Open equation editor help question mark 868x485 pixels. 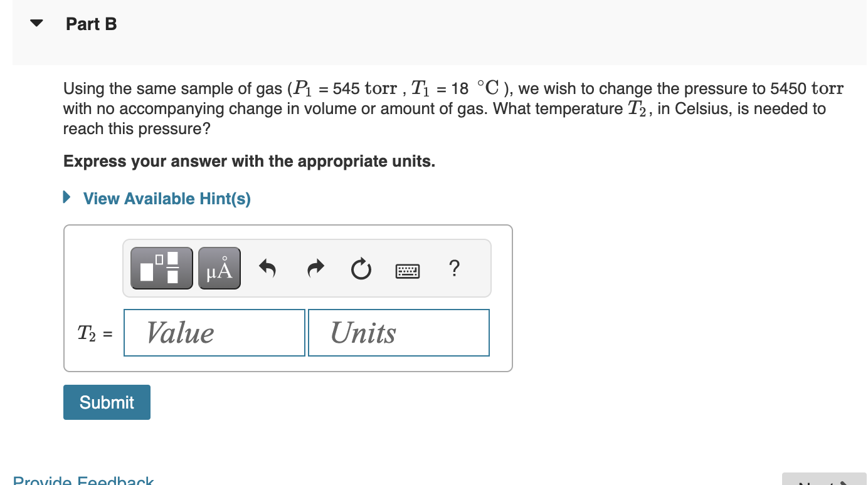point(454,268)
